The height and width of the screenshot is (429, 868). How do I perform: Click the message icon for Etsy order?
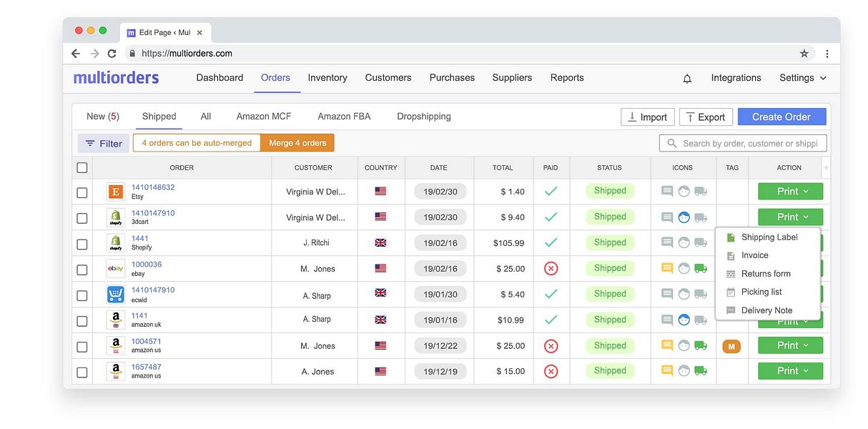pos(667,191)
